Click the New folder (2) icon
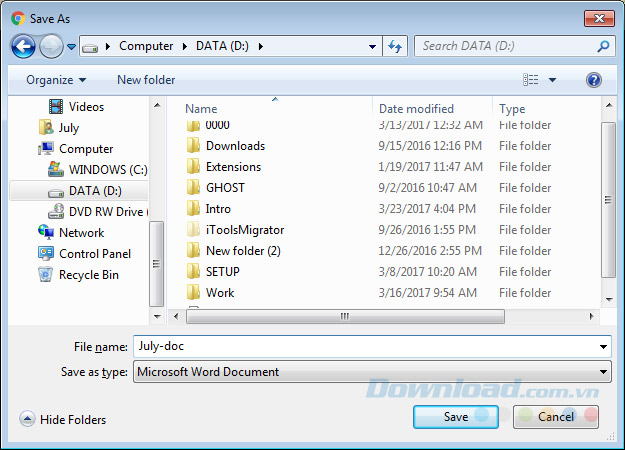Viewport: 625px width, 450px height. [193, 251]
